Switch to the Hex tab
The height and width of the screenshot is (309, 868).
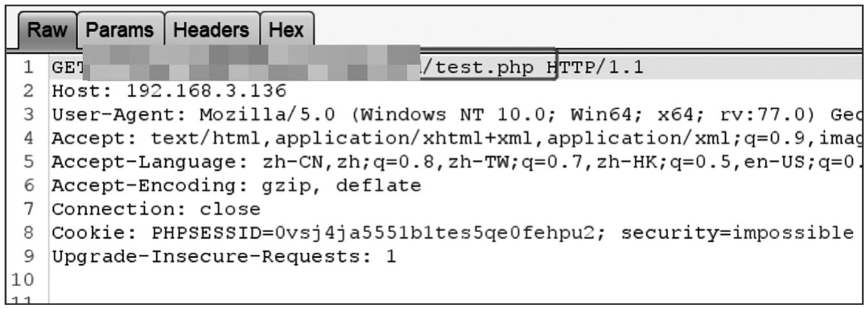click(x=286, y=30)
